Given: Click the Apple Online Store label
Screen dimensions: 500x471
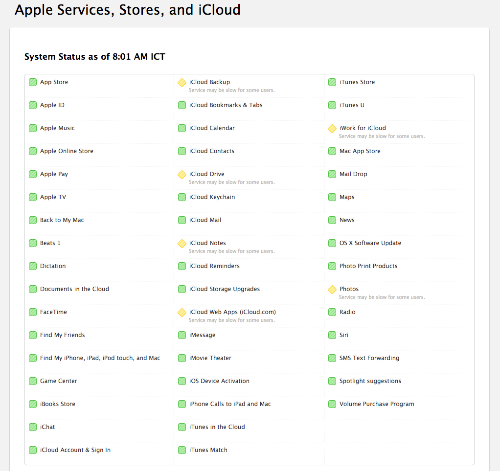Looking at the screenshot, I should 67,151.
